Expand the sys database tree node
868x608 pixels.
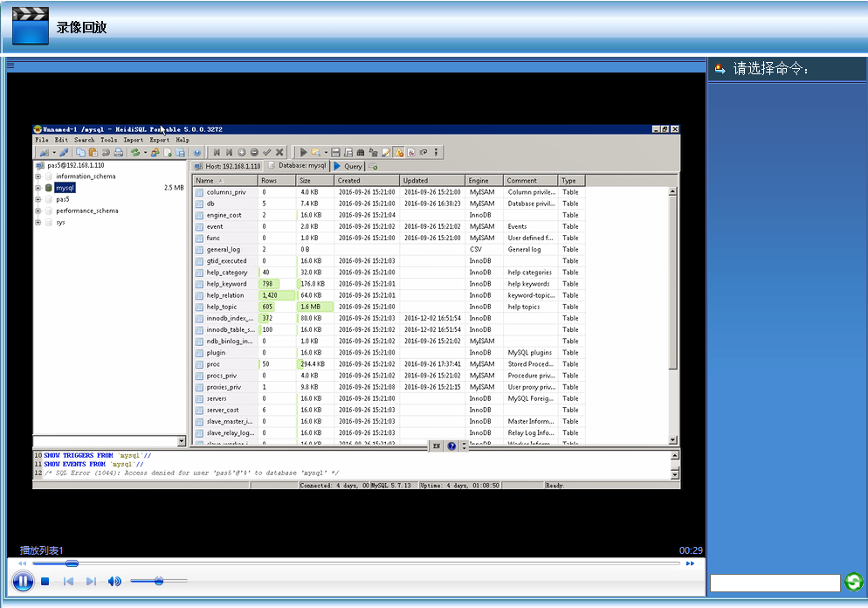(38, 223)
